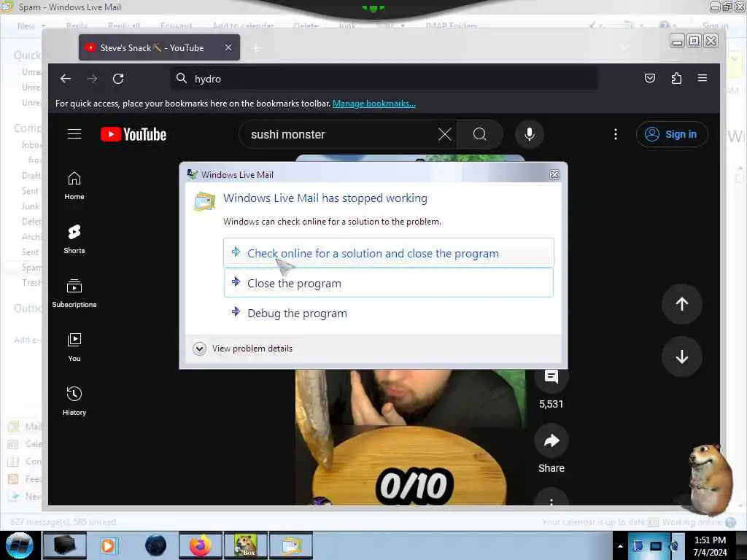Select Spam folder in Windows Live Mail

coord(31,268)
